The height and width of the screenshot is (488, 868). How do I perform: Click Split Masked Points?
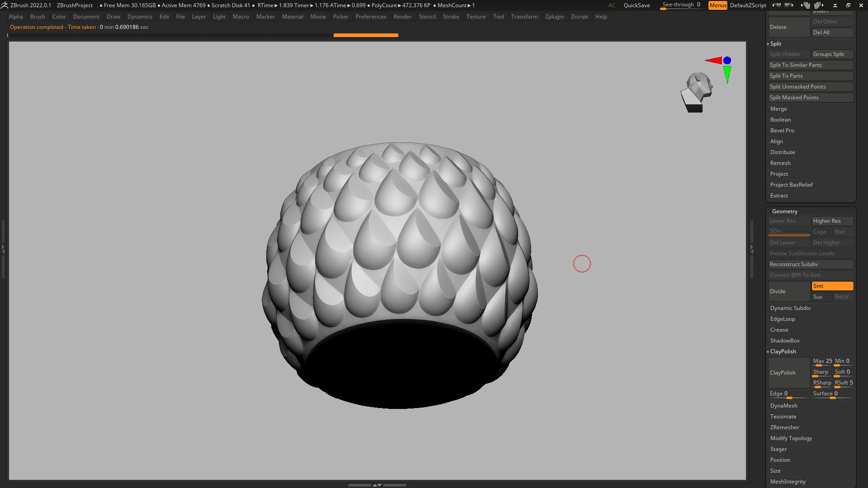(x=811, y=98)
